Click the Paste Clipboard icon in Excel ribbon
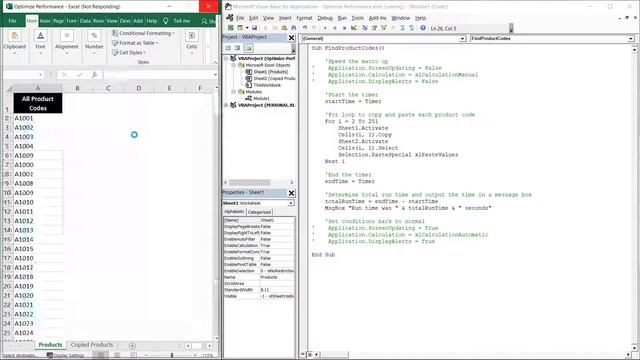 (15, 36)
